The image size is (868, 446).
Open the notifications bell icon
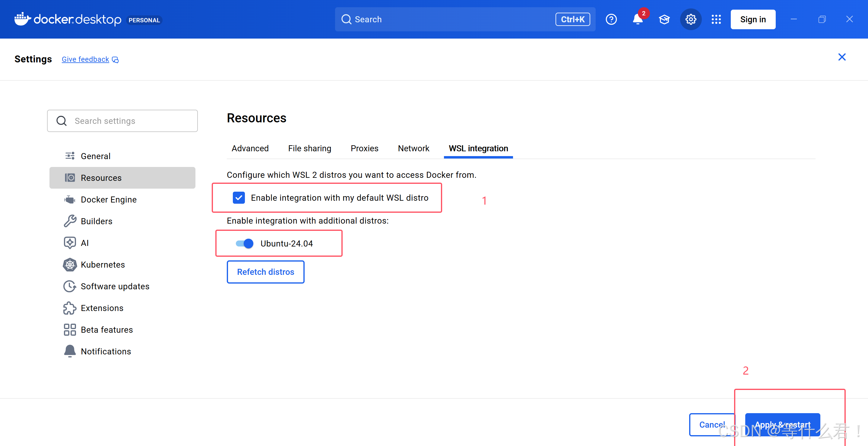coord(638,20)
